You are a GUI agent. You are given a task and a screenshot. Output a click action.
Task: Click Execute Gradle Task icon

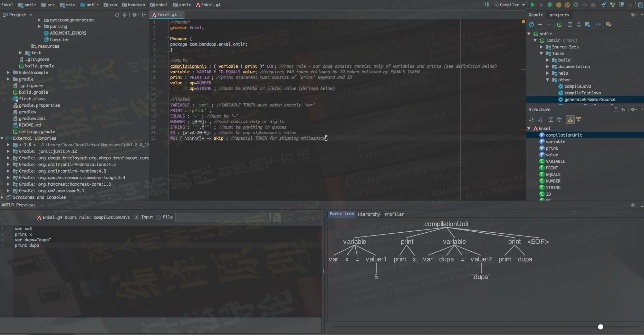tap(559, 25)
